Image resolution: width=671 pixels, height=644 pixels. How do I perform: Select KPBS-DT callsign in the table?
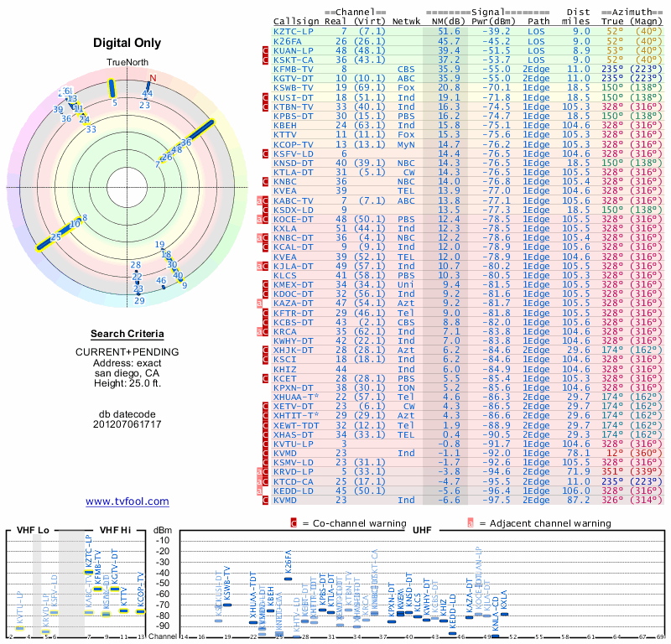(293, 116)
